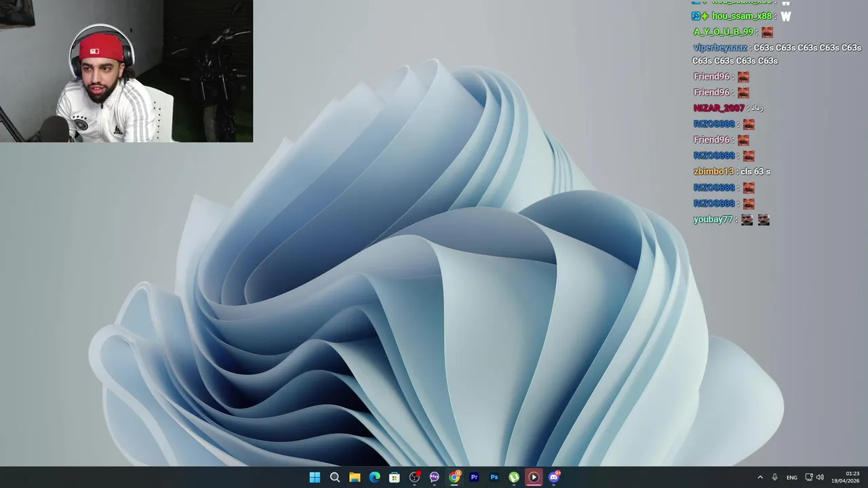Open the purple chat app icon

434,477
